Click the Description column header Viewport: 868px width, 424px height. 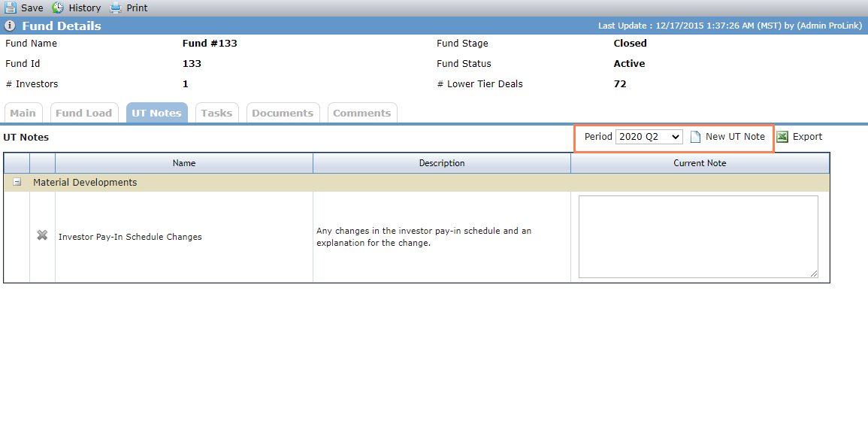click(442, 163)
